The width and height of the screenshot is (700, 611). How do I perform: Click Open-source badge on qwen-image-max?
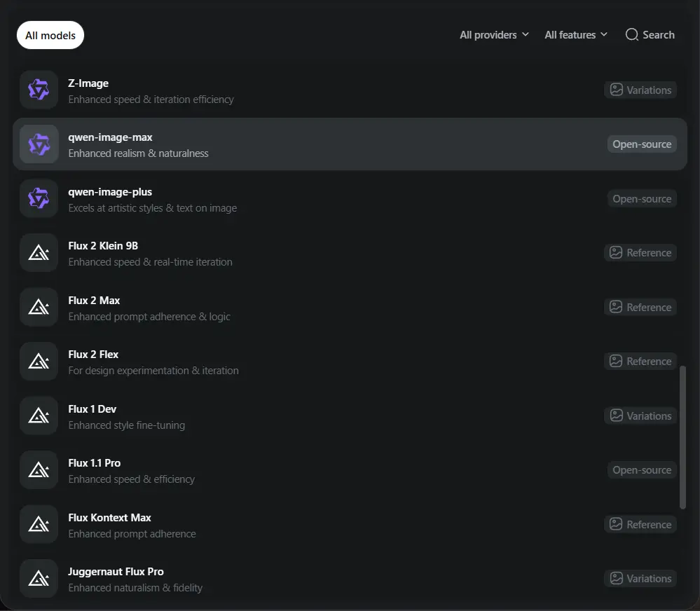[642, 144]
